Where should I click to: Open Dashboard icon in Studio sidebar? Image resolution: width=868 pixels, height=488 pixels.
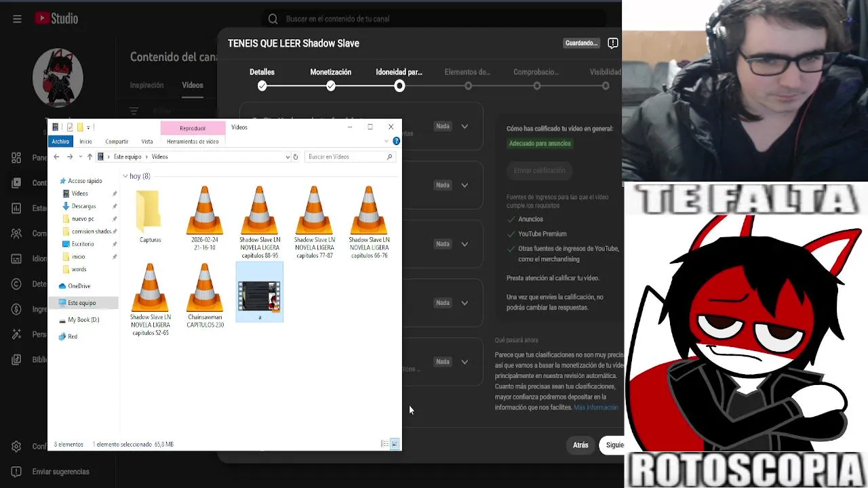[16, 158]
